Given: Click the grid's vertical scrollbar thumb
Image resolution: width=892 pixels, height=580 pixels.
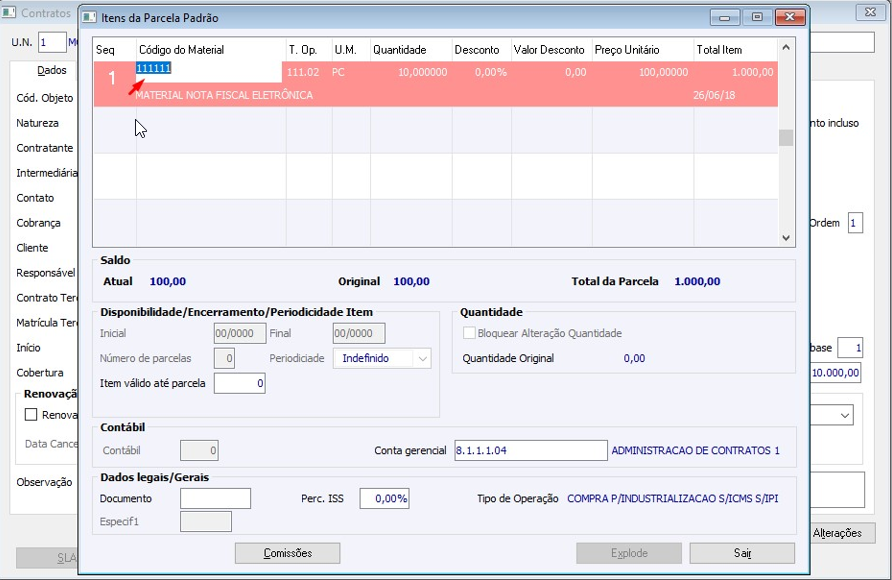Looking at the screenshot, I should [786, 138].
